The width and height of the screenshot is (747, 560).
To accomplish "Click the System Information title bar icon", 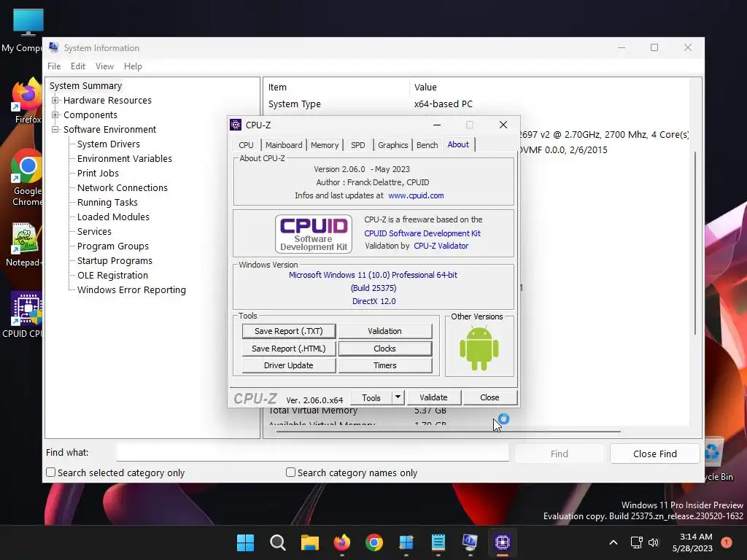I will click(54, 47).
